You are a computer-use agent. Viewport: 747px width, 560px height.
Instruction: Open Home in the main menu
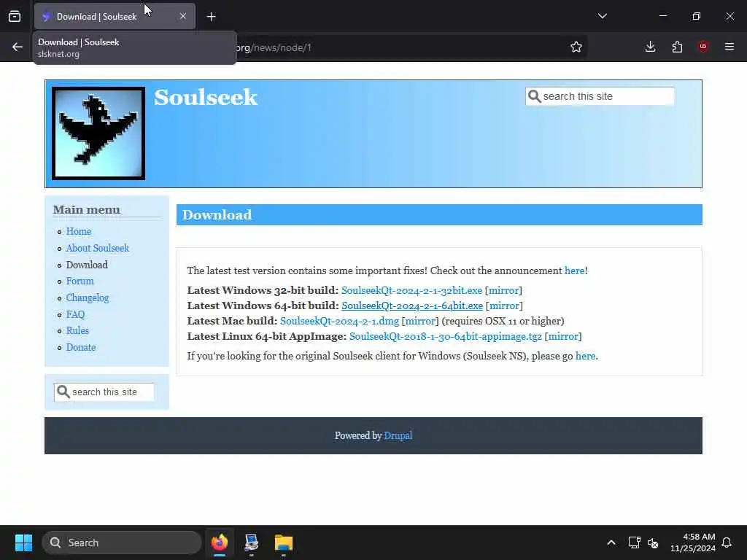click(79, 231)
